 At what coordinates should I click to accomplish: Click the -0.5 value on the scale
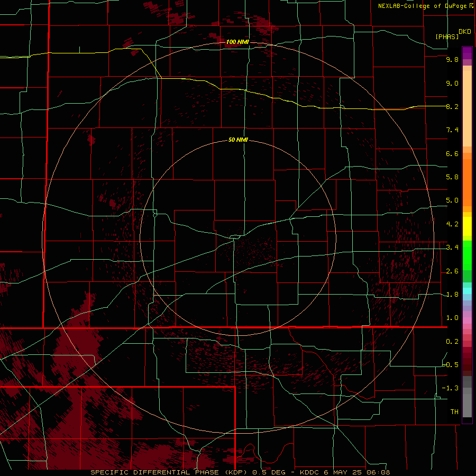451,364
